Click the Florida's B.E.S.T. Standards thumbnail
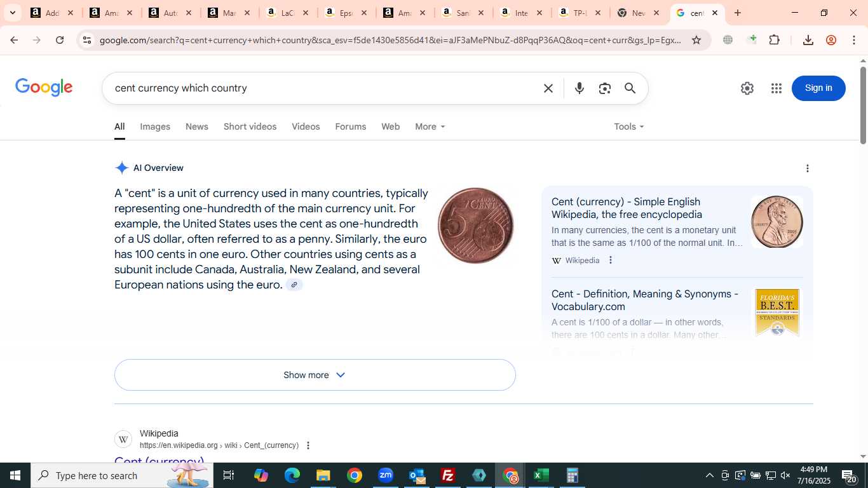Screen dimensions: 868x488 click(777, 313)
